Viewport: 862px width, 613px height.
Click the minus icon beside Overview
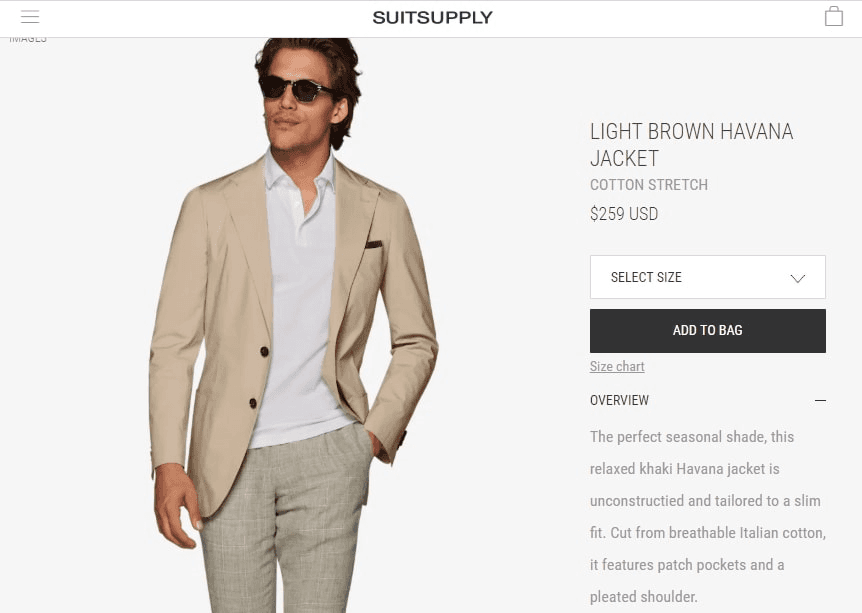pyautogui.click(x=820, y=400)
